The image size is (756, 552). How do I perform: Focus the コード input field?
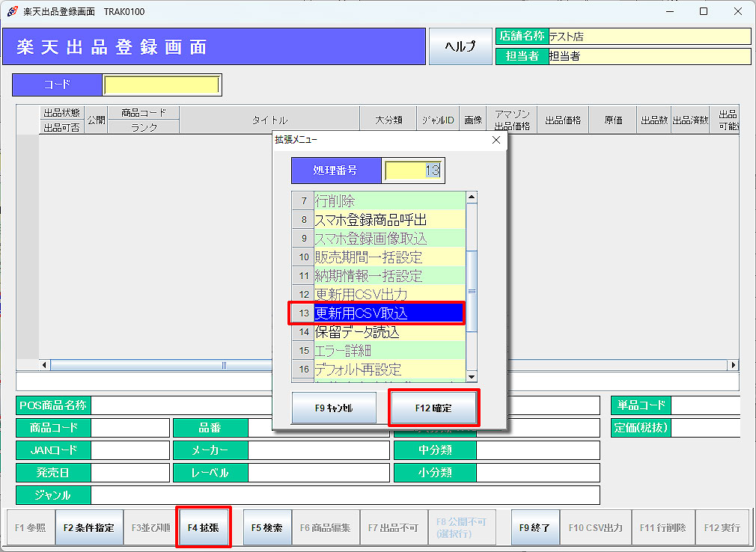[x=162, y=85]
